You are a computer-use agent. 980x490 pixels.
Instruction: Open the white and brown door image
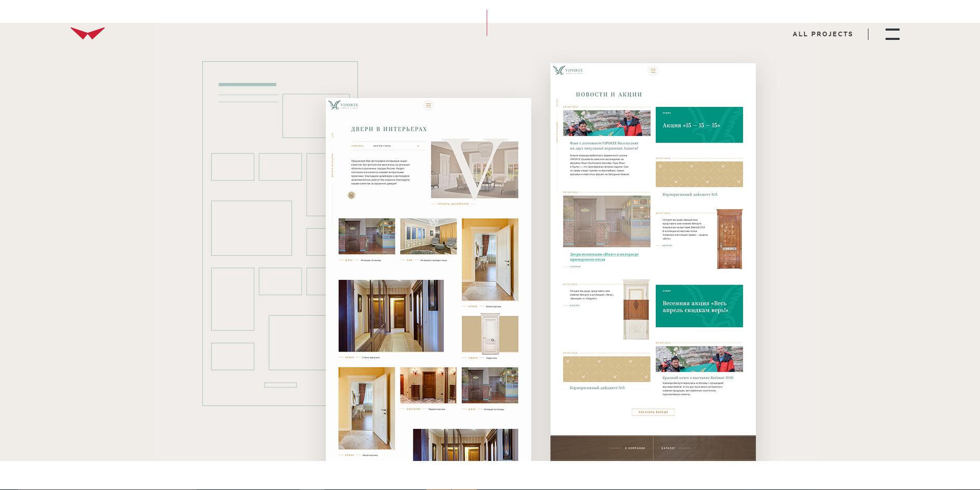636,310
